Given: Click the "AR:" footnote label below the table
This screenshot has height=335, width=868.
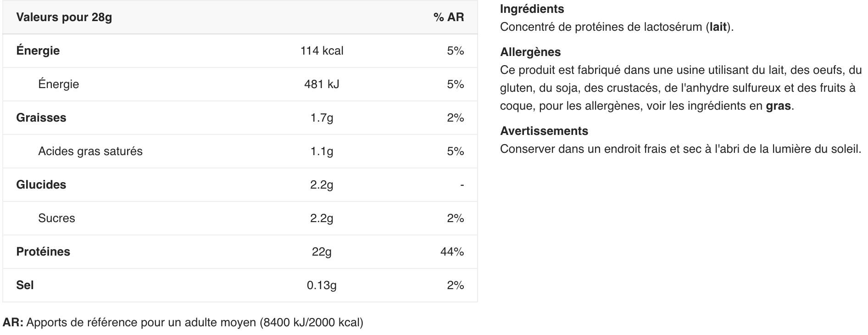Looking at the screenshot, I should pyautogui.click(x=13, y=323).
